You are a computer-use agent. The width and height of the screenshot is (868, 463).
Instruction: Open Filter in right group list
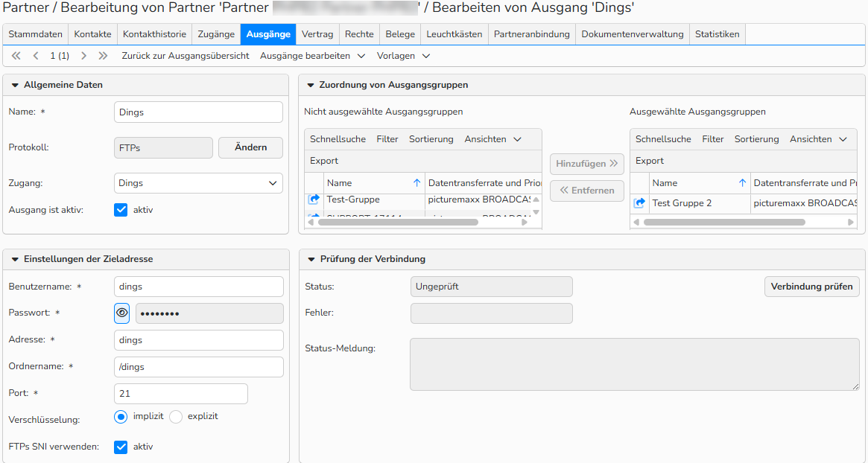click(x=712, y=139)
